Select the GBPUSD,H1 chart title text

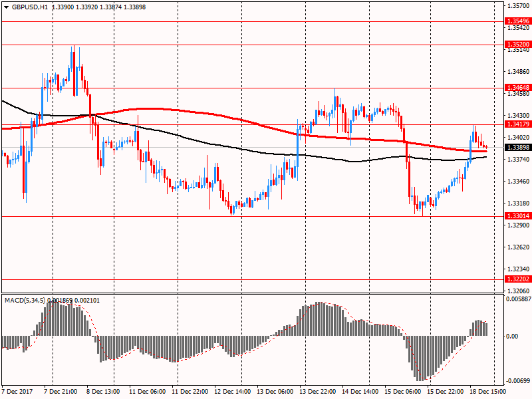[30, 7]
